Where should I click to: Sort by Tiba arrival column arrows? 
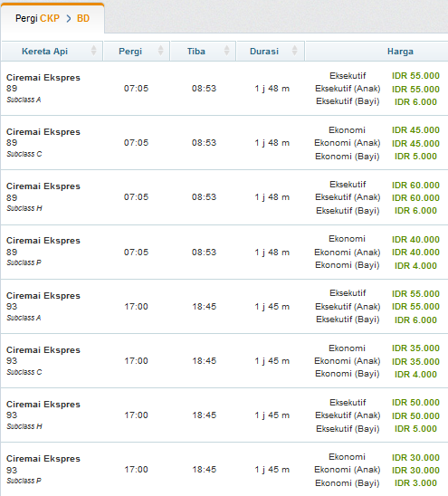pyautogui.click(x=226, y=51)
